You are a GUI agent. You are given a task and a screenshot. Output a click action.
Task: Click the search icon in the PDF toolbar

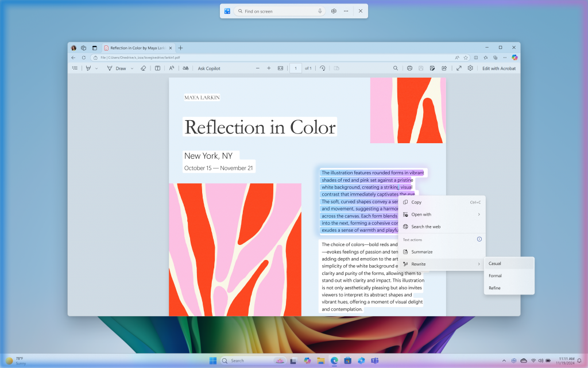coord(396,68)
